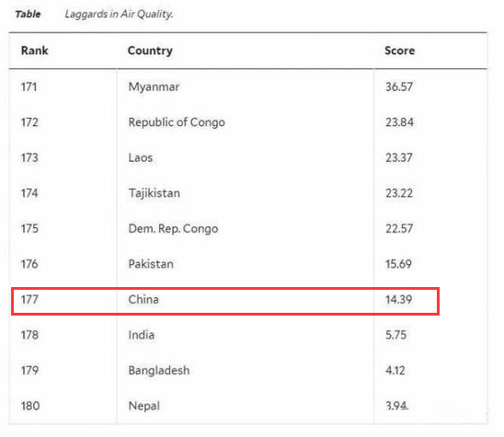Select India's score value 5.75

pos(396,335)
